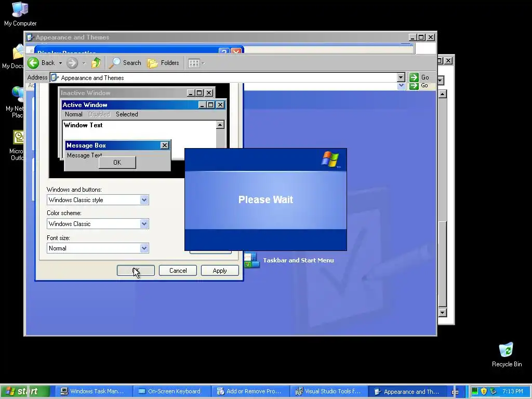Click the 7:13 PM system clock
The width and height of the screenshot is (532, 399).
click(513, 391)
